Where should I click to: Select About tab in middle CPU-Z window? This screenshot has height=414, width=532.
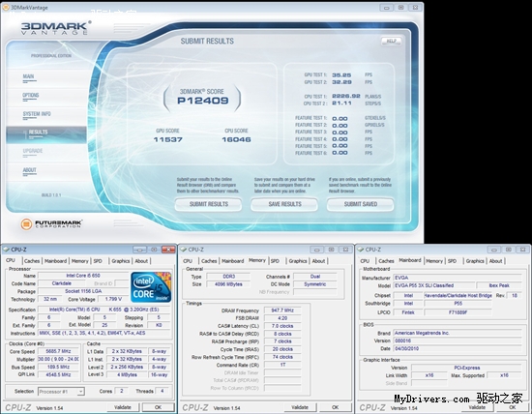click(x=318, y=261)
